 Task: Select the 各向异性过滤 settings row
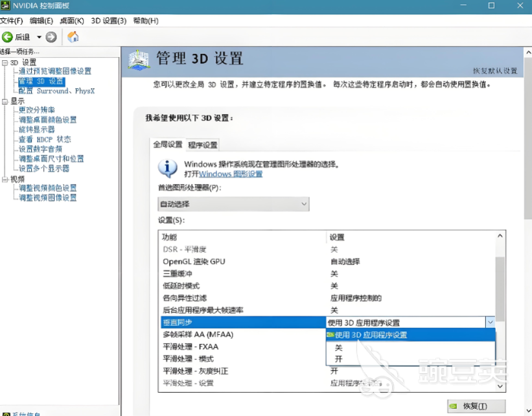pyautogui.click(x=327, y=298)
